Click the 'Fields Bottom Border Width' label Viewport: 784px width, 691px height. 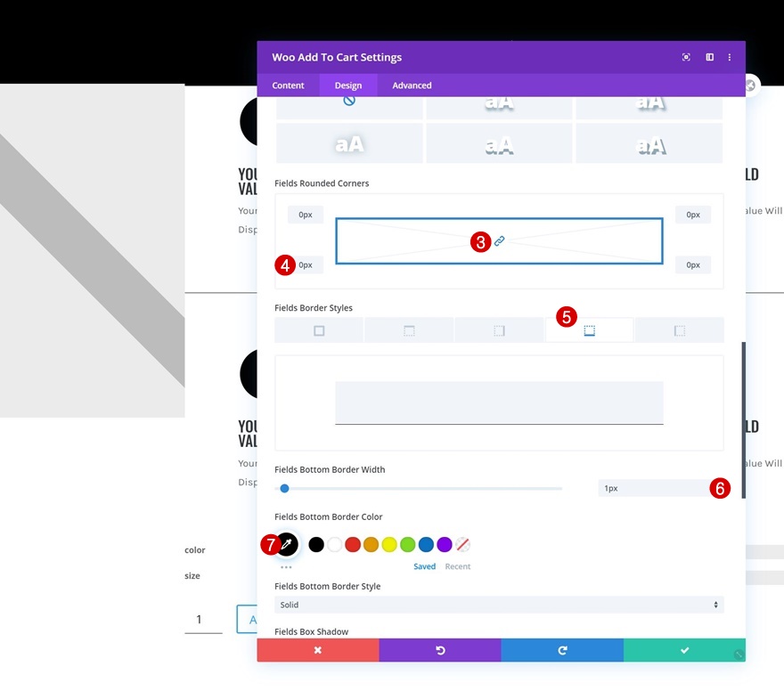pyautogui.click(x=330, y=469)
